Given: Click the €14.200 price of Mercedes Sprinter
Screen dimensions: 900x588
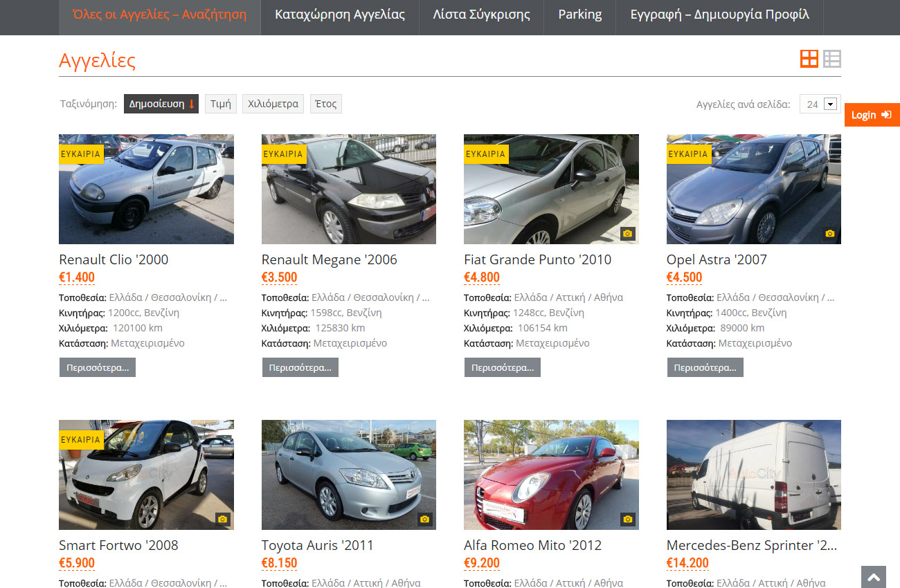Looking at the screenshot, I should 688,563.
